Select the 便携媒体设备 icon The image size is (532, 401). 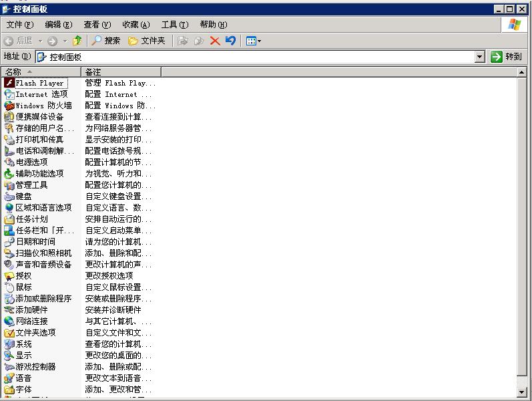[x=9, y=117]
